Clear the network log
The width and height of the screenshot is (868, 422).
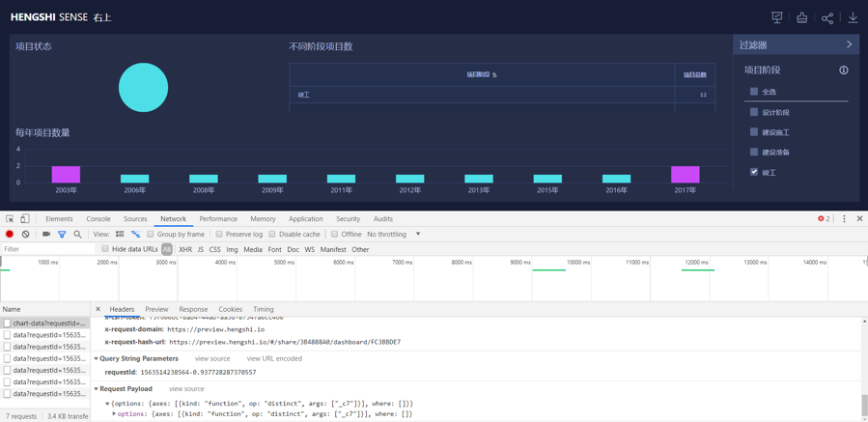(25, 235)
